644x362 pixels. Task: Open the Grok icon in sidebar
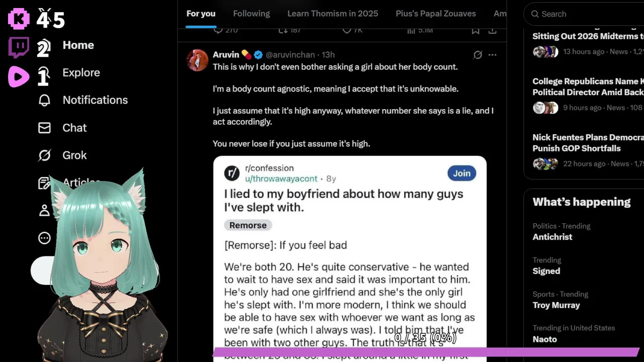pos(44,155)
